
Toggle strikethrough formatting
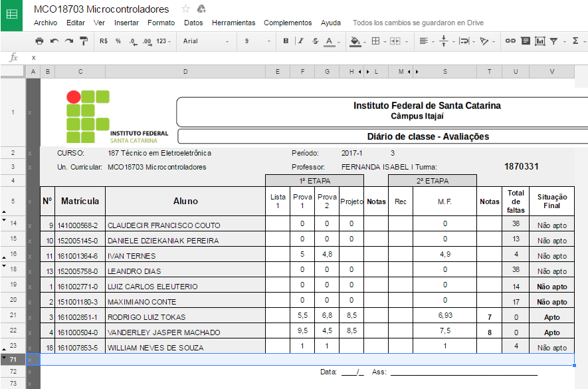[x=314, y=41]
